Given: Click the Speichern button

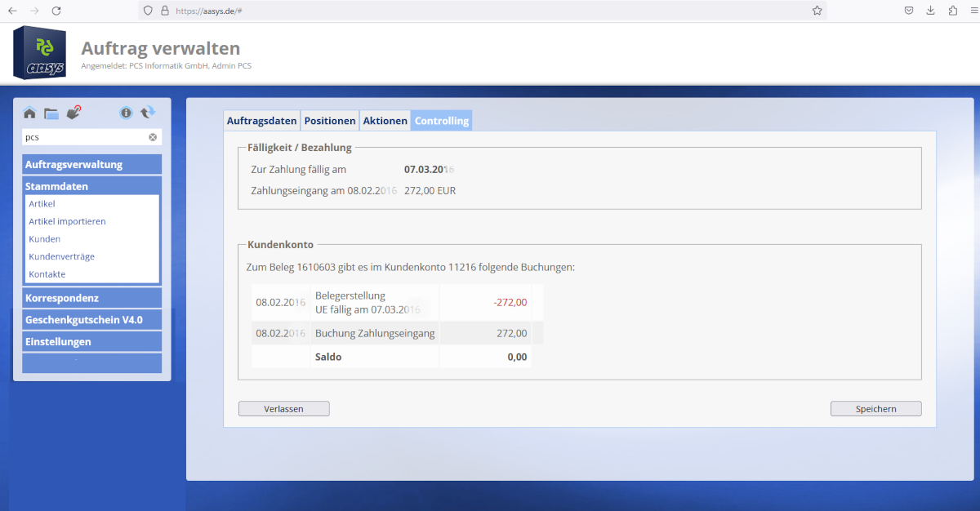Looking at the screenshot, I should [x=875, y=409].
